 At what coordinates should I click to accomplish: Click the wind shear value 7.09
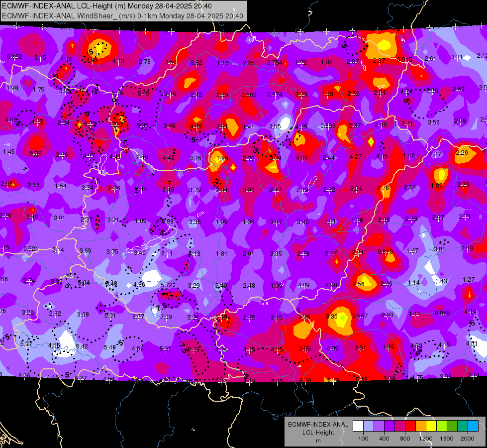tap(166, 317)
